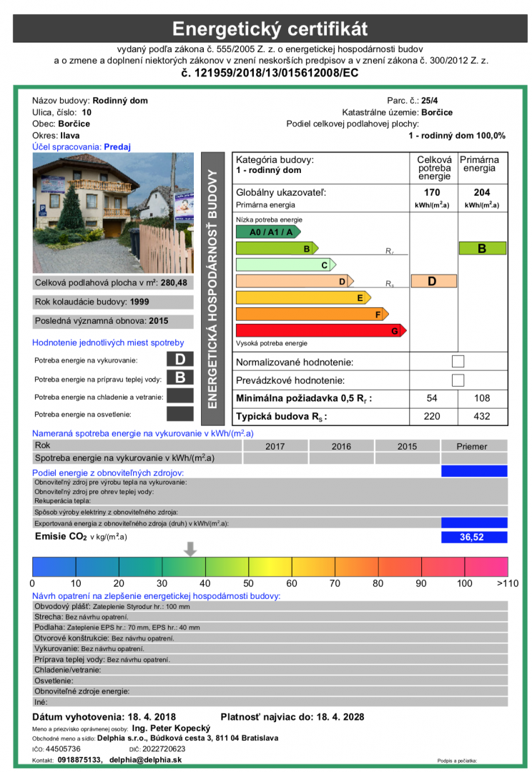Click the Účel spracovania: Predaj text
Screen dimensions: 532x772
pyautogui.click(x=82, y=147)
